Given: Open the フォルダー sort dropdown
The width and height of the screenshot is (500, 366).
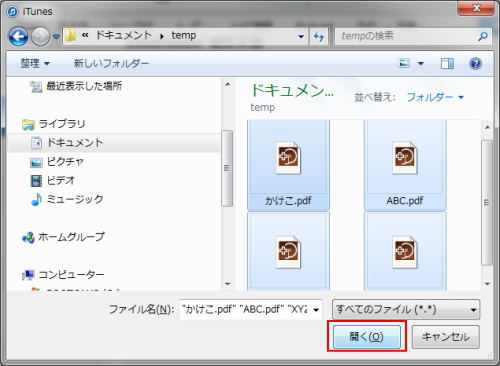Looking at the screenshot, I should [x=435, y=97].
